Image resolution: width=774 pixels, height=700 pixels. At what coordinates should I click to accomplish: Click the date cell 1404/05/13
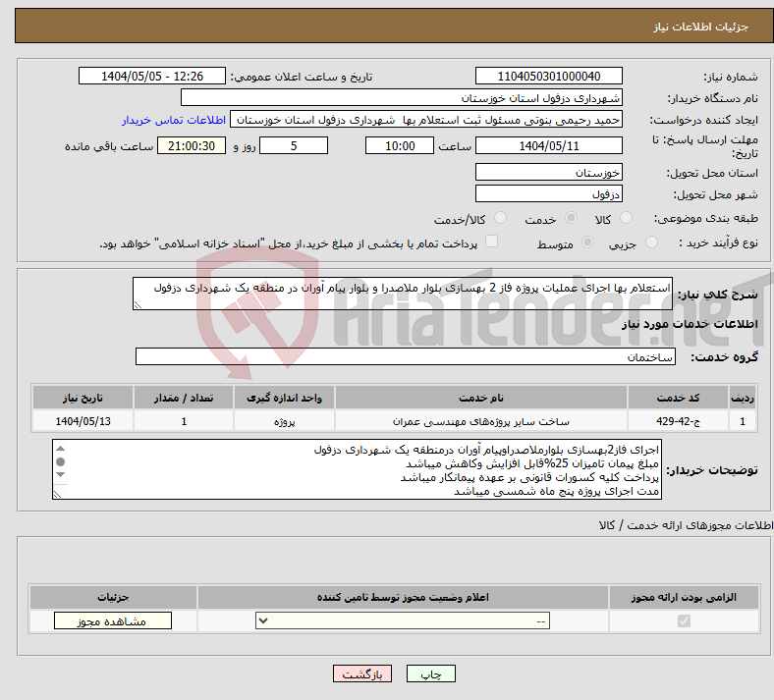tap(83, 421)
